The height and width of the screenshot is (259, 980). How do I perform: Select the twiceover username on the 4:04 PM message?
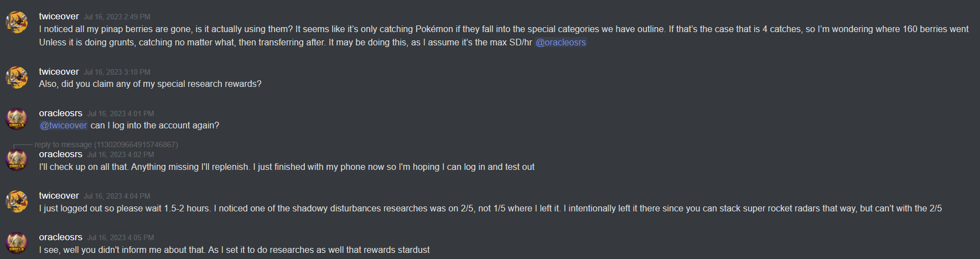59,196
